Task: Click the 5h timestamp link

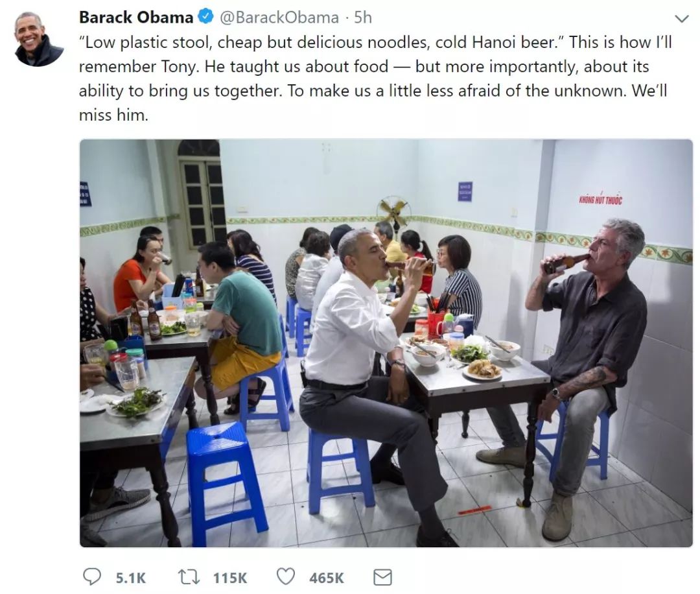Action: tap(360, 18)
